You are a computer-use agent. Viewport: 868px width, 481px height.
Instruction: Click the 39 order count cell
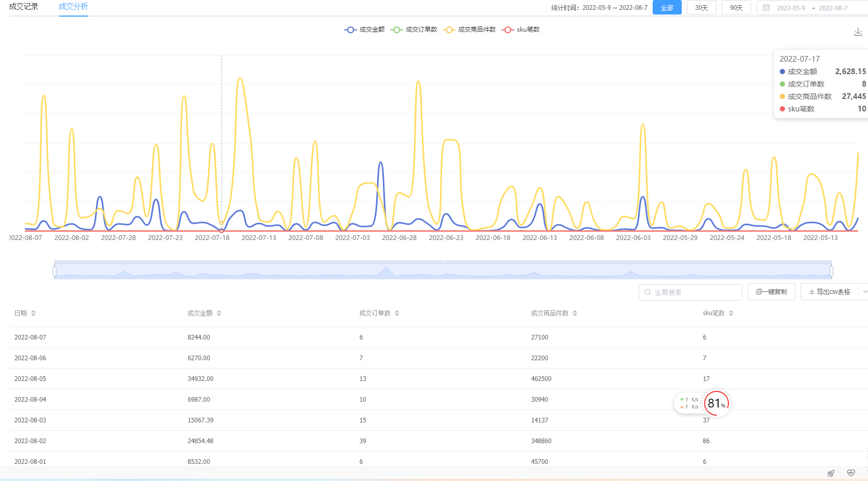[x=363, y=441]
